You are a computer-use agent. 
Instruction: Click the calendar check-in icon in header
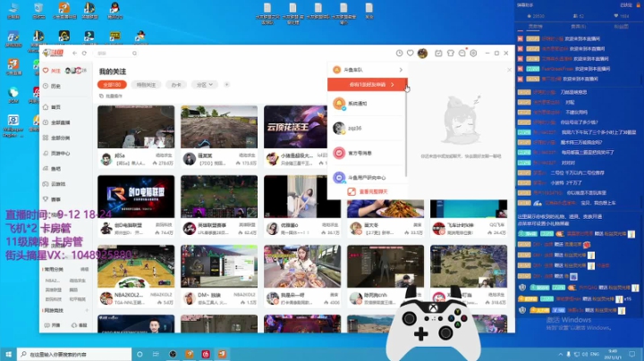tap(438, 54)
